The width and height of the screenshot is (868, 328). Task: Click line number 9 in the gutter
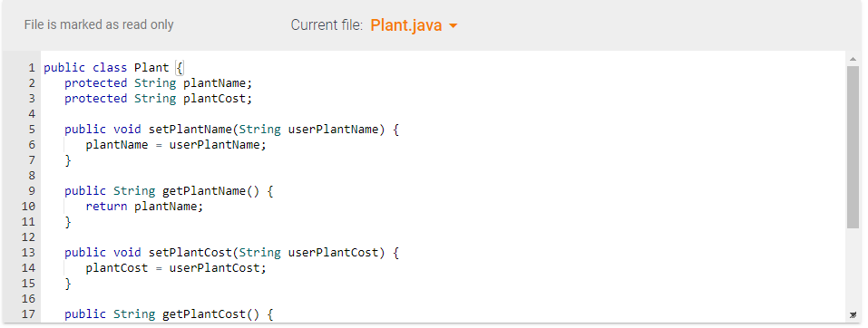tap(32, 191)
